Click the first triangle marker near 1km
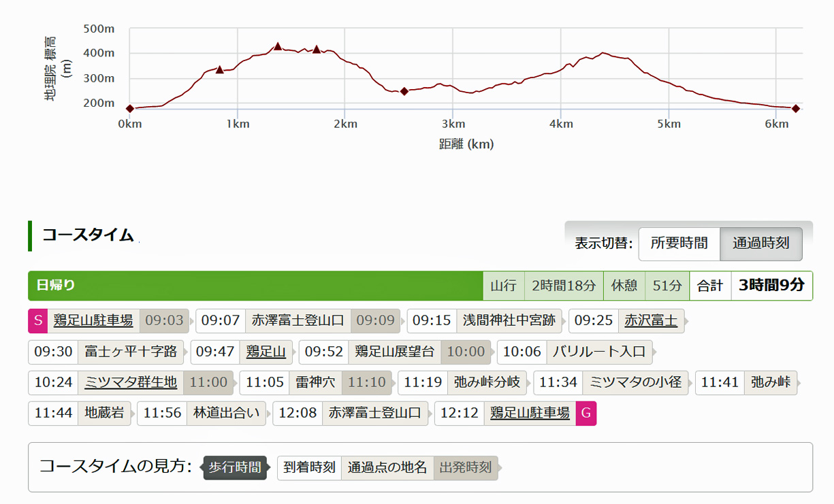Viewport: 834px width, 504px height. (219, 69)
